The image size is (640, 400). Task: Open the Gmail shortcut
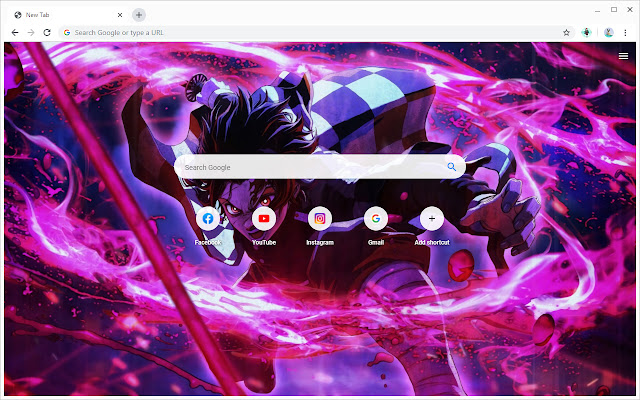point(376,218)
